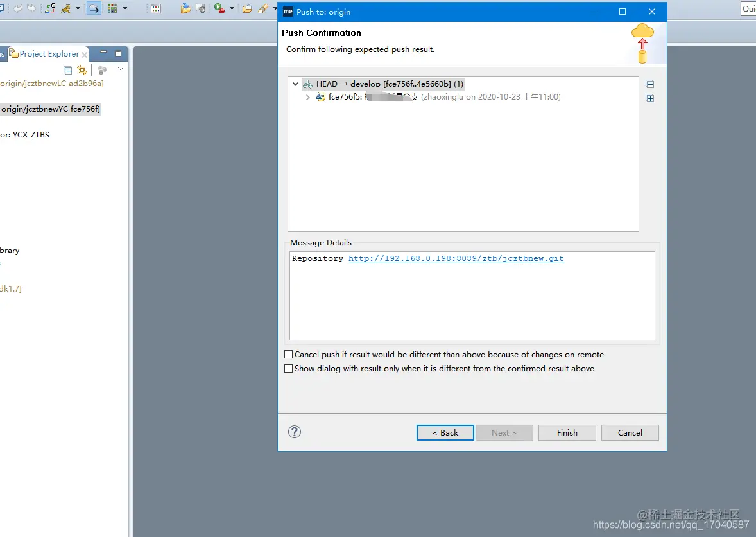The width and height of the screenshot is (756, 537).
Task: Click the calendar-like dotted grid toolbar icon
Action: 156,8
